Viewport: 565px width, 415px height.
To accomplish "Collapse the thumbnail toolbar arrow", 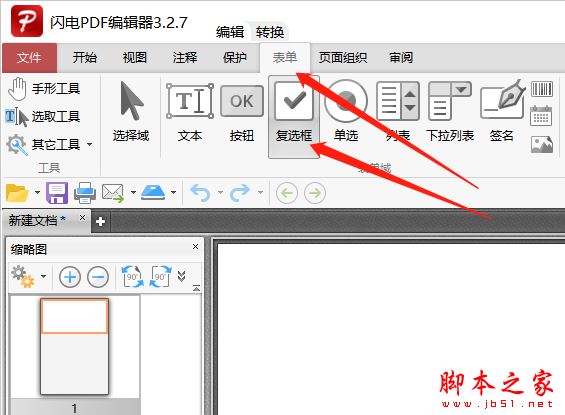I will tap(196, 288).
